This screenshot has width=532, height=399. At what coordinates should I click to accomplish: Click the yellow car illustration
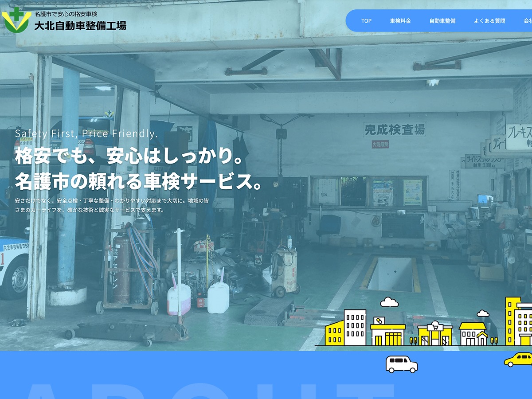coord(518,359)
